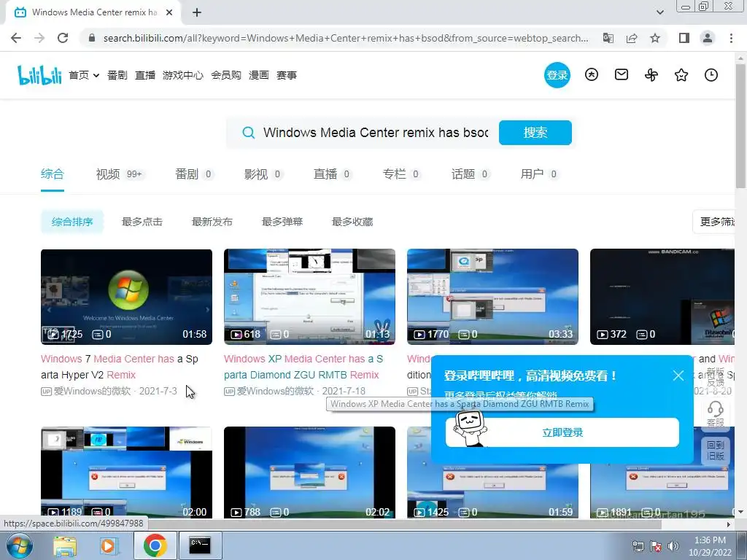Open the 01:13 Windows XP video thumbnail
Viewport: 747px width, 560px height.
point(309,297)
